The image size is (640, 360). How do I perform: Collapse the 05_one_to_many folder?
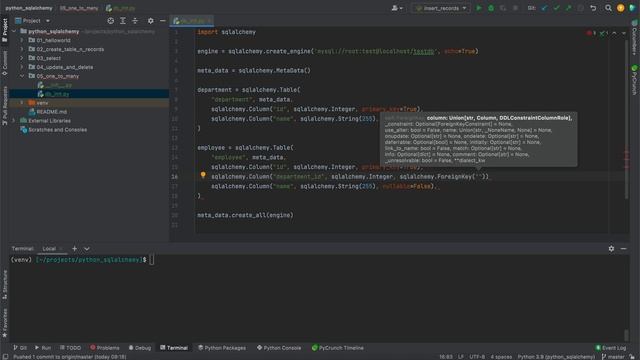[x=22, y=76]
